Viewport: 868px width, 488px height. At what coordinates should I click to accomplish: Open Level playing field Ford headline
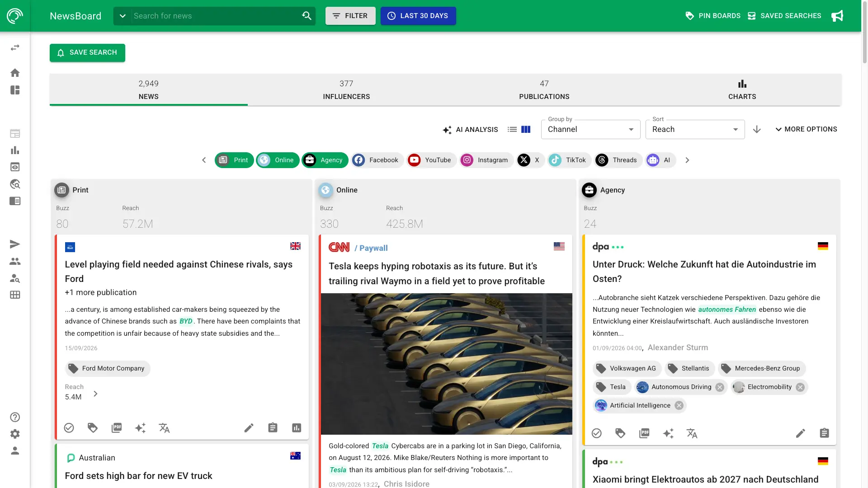(x=179, y=272)
